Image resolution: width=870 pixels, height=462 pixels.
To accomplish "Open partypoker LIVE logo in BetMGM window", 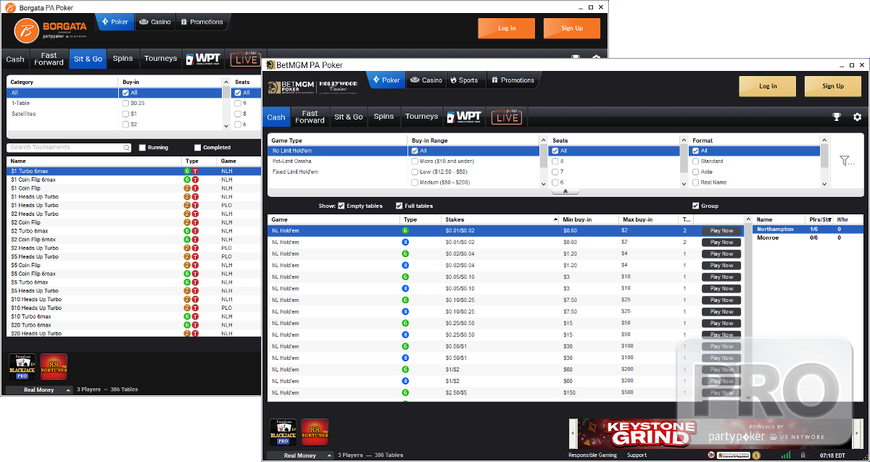I will click(x=506, y=117).
